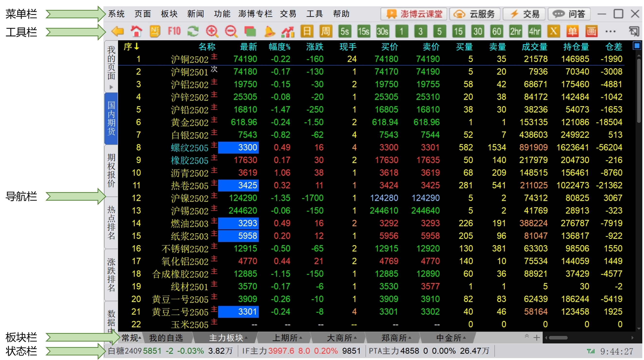
Task: Switch to 期权报价 navigation tab
Action: tap(111, 171)
